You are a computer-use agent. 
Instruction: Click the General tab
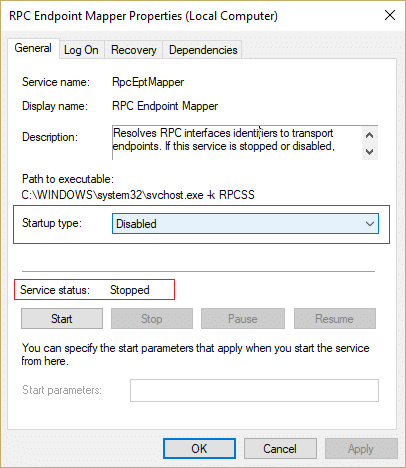33,48
